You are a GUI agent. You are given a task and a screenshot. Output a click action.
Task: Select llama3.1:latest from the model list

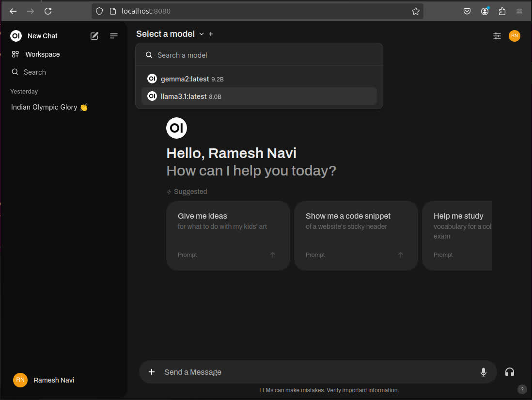[183, 96]
